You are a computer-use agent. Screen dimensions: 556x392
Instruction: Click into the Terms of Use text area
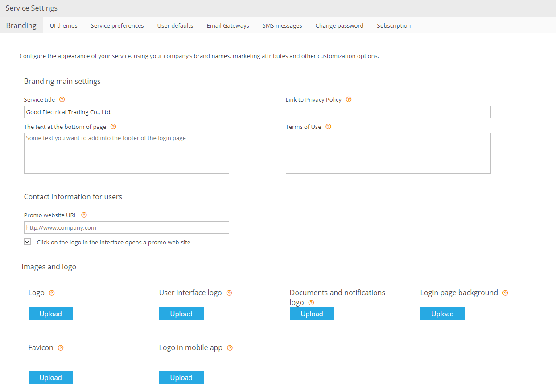(x=388, y=153)
